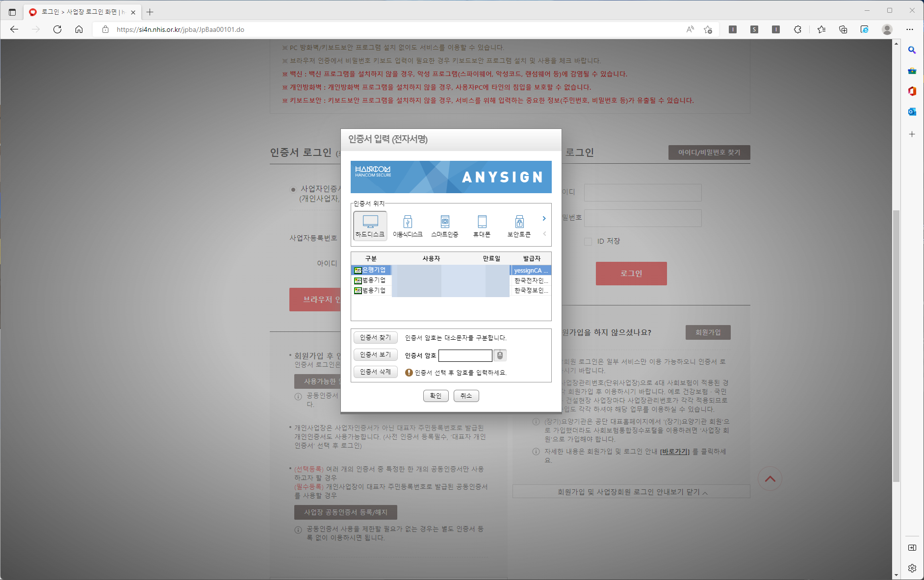The image size is (924, 580).
Task: Add a sidebar app with plus icon
Action: click(x=912, y=134)
